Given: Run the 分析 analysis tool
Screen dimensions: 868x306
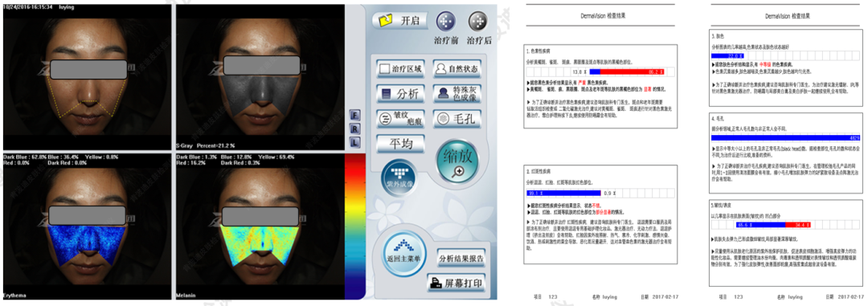Looking at the screenshot, I should 400,93.
